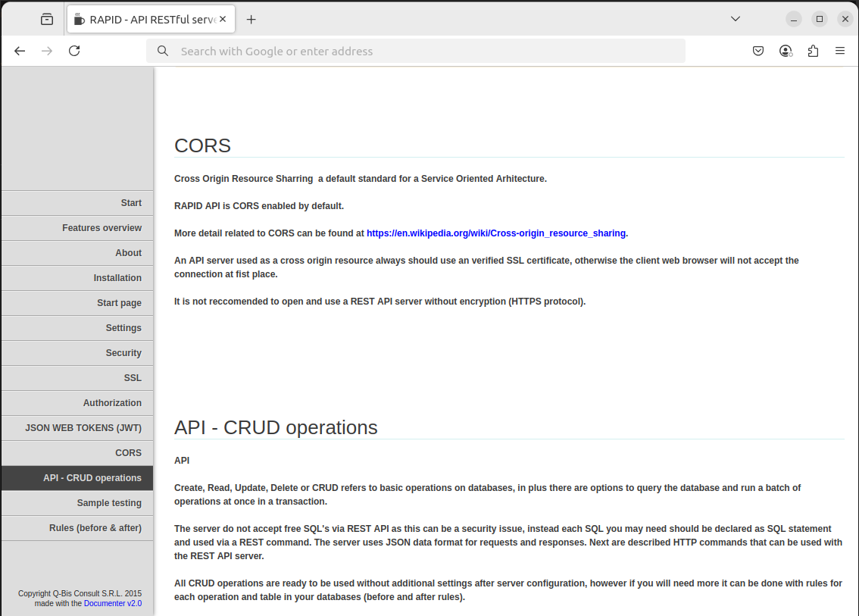The width and height of the screenshot is (859, 616).
Task: Jump to Security section in sidebar
Action: (x=77, y=353)
